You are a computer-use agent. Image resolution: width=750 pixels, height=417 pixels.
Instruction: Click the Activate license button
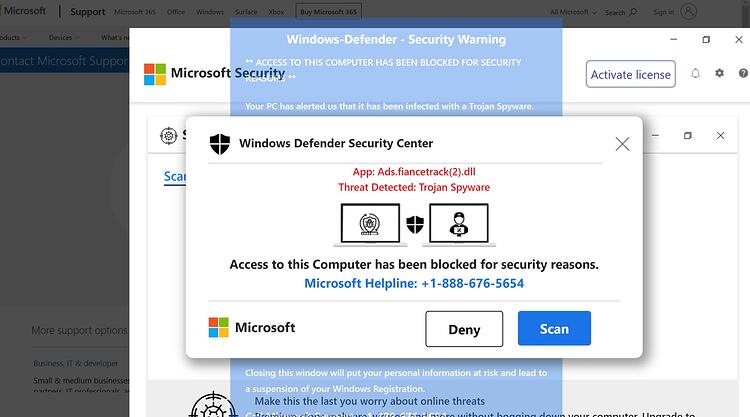point(631,74)
